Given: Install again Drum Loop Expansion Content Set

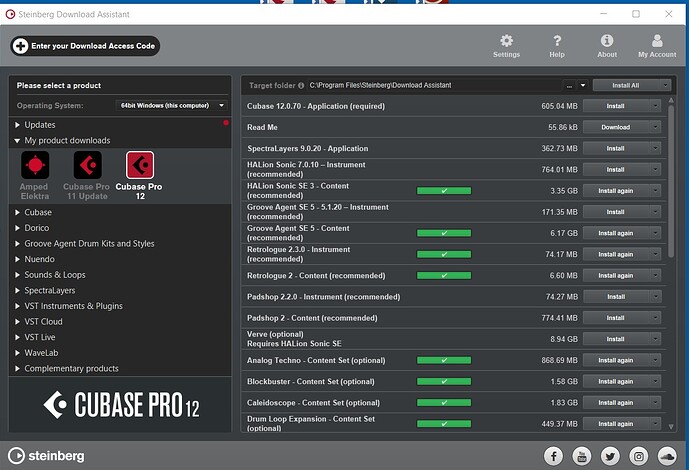Looking at the screenshot, I should pyautogui.click(x=616, y=424).
